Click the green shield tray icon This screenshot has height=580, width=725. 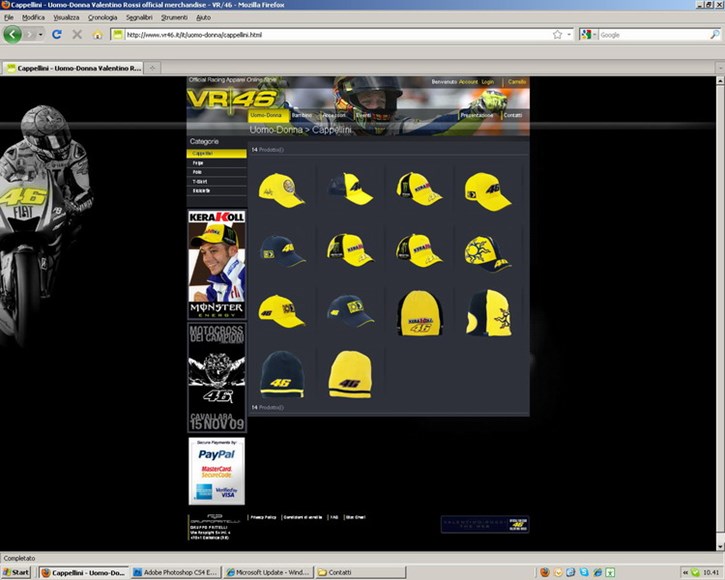click(x=695, y=573)
